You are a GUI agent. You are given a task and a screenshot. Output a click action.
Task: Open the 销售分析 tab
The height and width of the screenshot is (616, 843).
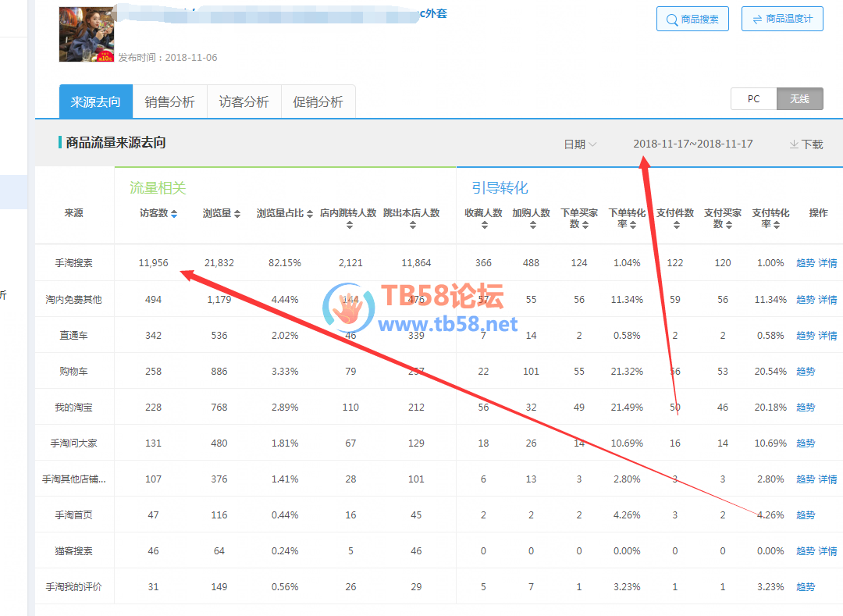click(x=170, y=101)
